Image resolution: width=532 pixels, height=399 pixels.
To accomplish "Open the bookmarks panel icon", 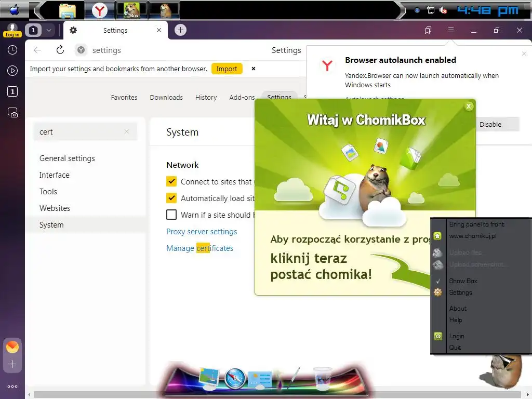I will coord(428,30).
